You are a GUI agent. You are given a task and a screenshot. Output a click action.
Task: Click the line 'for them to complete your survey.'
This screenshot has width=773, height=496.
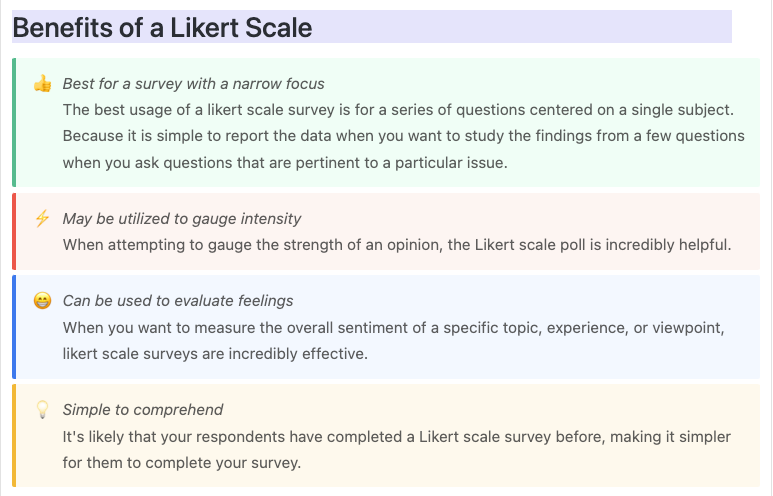click(x=181, y=463)
